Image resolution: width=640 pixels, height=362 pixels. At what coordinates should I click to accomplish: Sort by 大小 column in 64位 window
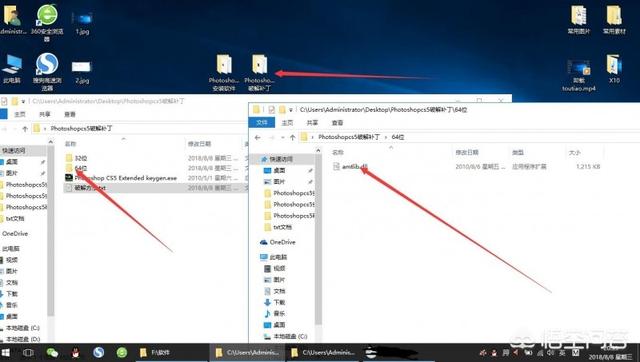[x=575, y=153]
